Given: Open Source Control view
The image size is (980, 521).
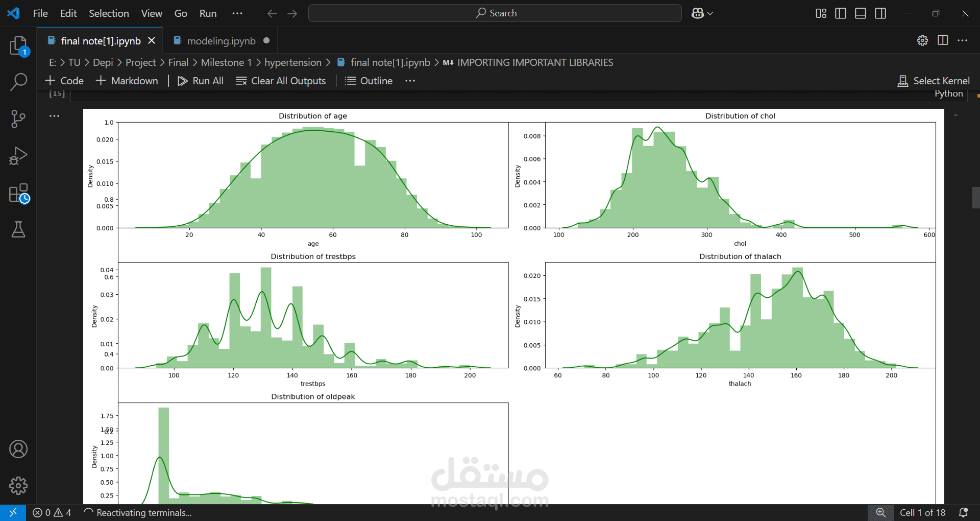Looking at the screenshot, I should (x=18, y=119).
